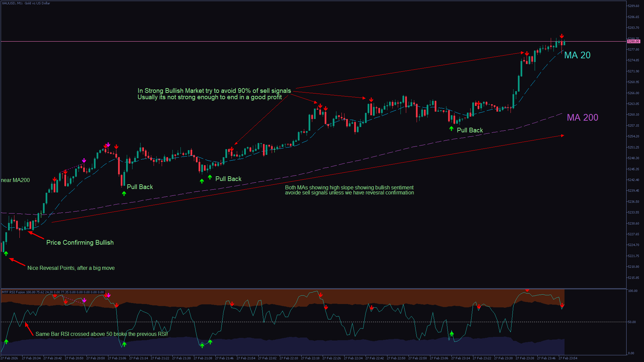Click the 'XAUUSD, M1' chart title
The image size is (644, 362).
click(12, 3)
